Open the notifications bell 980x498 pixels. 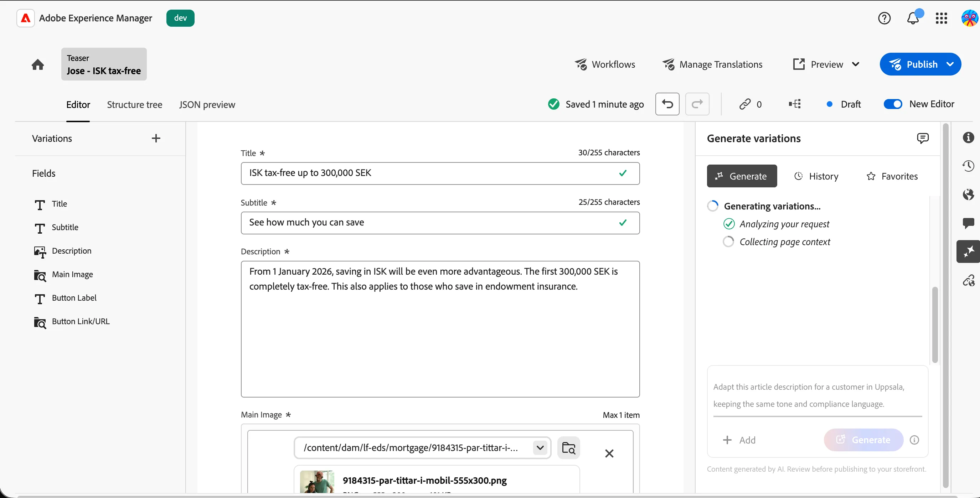pyautogui.click(x=913, y=18)
